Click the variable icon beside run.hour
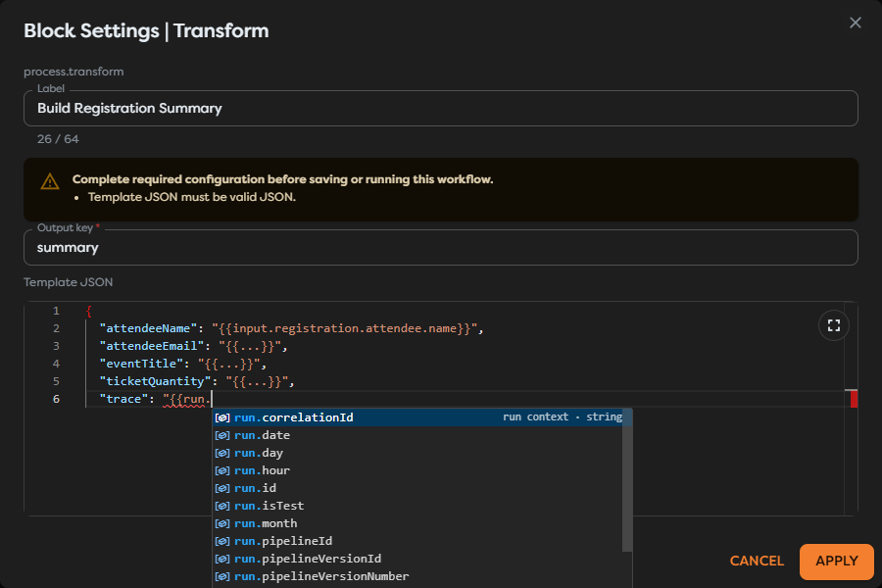Image resolution: width=882 pixels, height=588 pixels. tap(222, 470)
